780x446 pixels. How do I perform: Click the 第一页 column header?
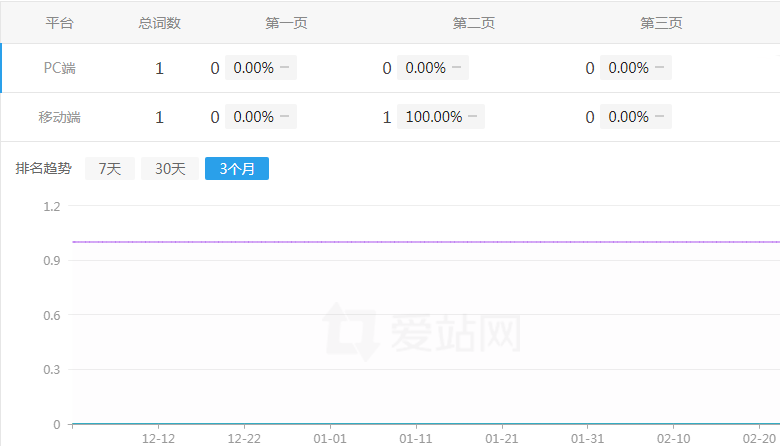(x=286, y=23)
